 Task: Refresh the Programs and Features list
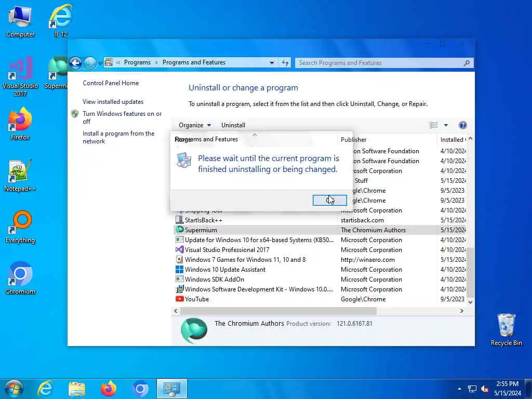coord(285,63)
